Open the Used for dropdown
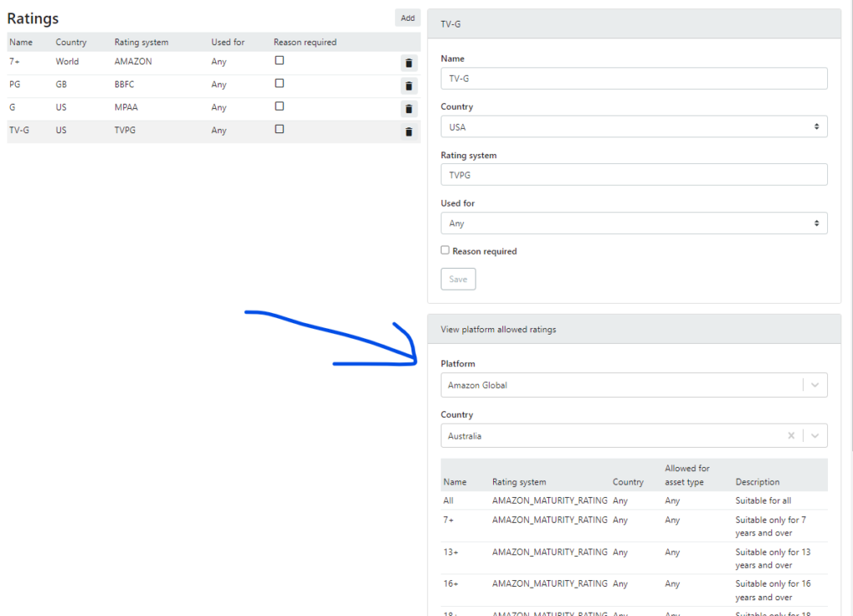This screenshot has width=853, height=616. [x=633, y=223]
